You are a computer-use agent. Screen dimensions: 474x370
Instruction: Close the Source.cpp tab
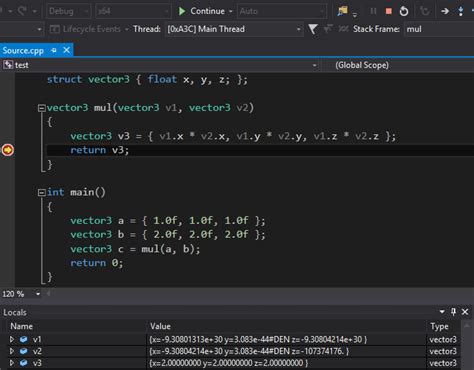67,50
